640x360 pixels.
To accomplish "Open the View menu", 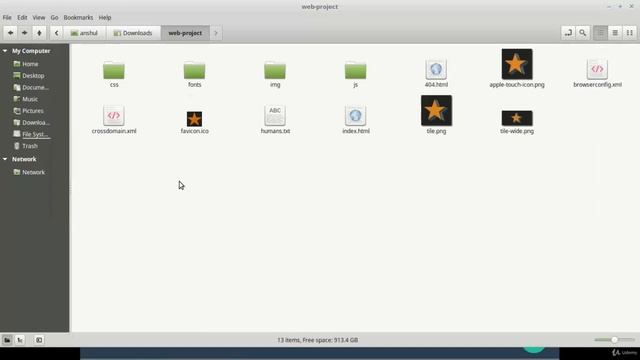I will [x=39, y=18].
